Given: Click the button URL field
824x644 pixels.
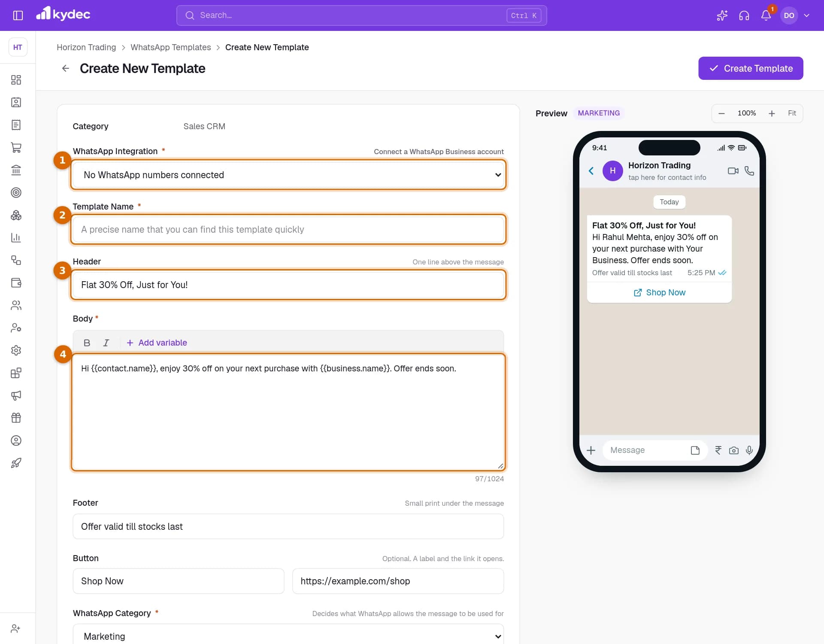Looking at the screenshot, I should [398, 581].
